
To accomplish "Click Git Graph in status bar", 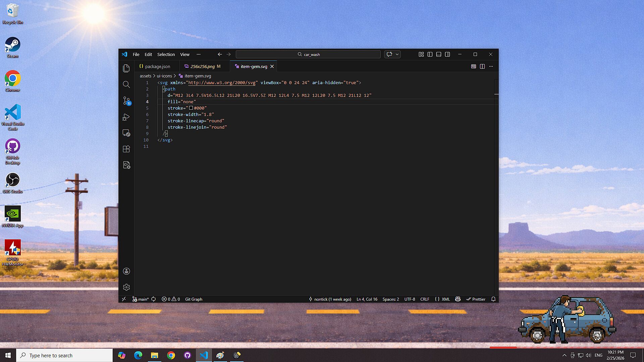I will pos(194,299).
